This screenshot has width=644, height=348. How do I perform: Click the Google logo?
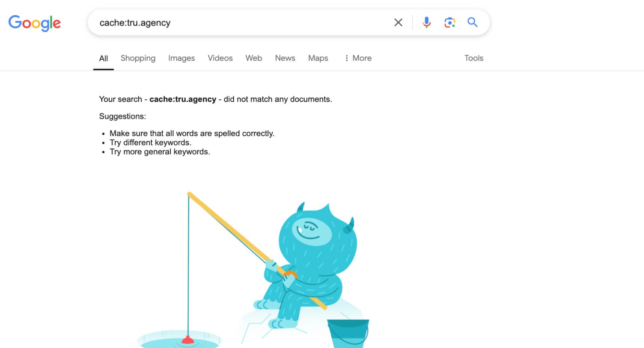(35, 23)
